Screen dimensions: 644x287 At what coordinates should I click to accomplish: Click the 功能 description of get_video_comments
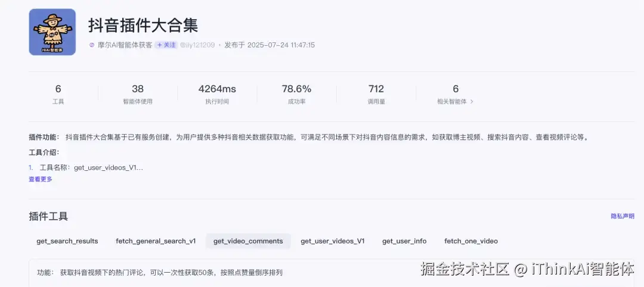(x=160, y=273)
